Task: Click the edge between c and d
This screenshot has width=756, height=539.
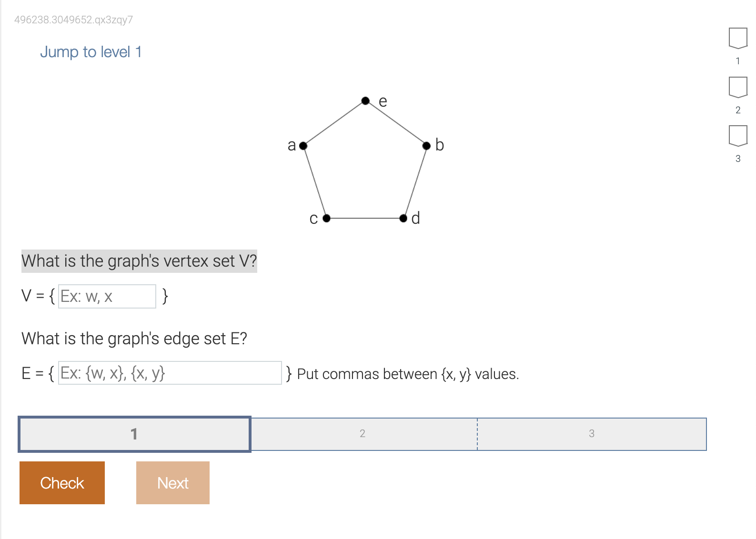Action: pyautogui.click(x=365, y=219)
